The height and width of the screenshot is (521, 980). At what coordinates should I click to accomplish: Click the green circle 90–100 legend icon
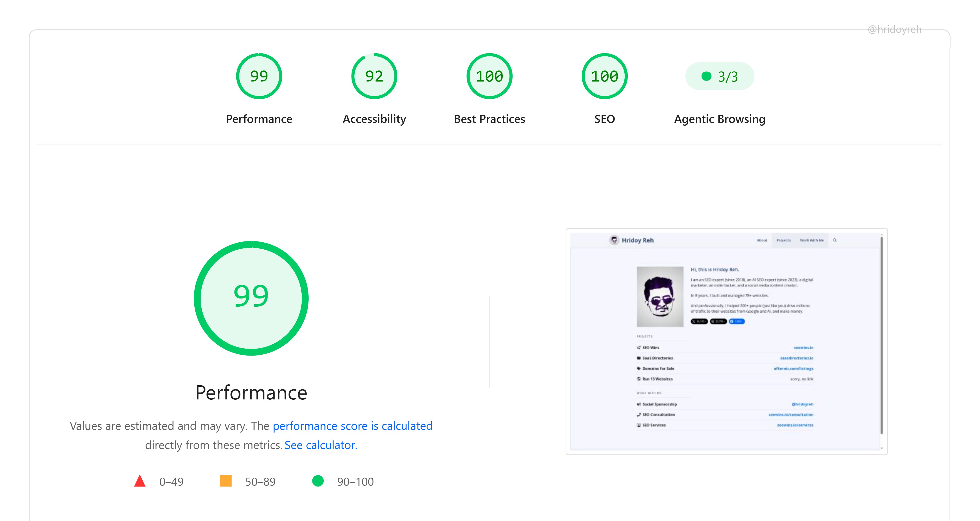318,481
